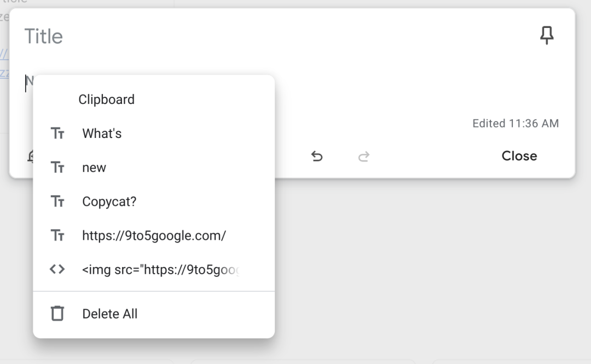Click the Clipboard header label
Screen dimensions: 591x364
point(106,100)
